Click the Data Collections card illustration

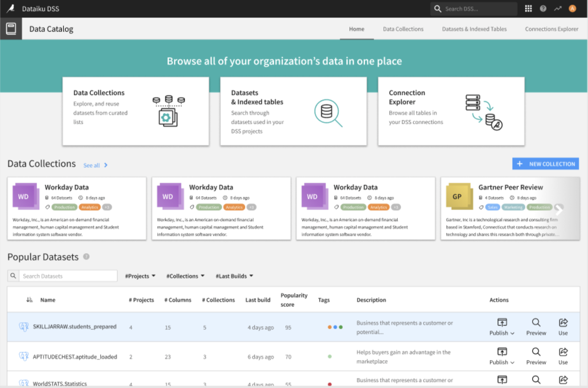(x=169, y=111)
